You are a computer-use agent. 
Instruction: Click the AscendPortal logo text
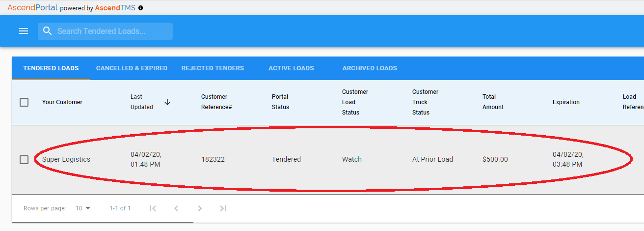click(x=32, y=8)
